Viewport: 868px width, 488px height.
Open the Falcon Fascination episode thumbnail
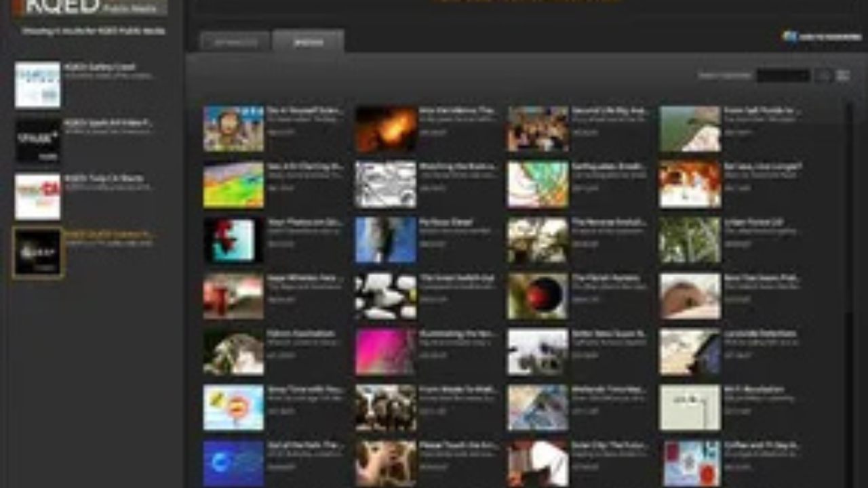click(x=233, y=352)
